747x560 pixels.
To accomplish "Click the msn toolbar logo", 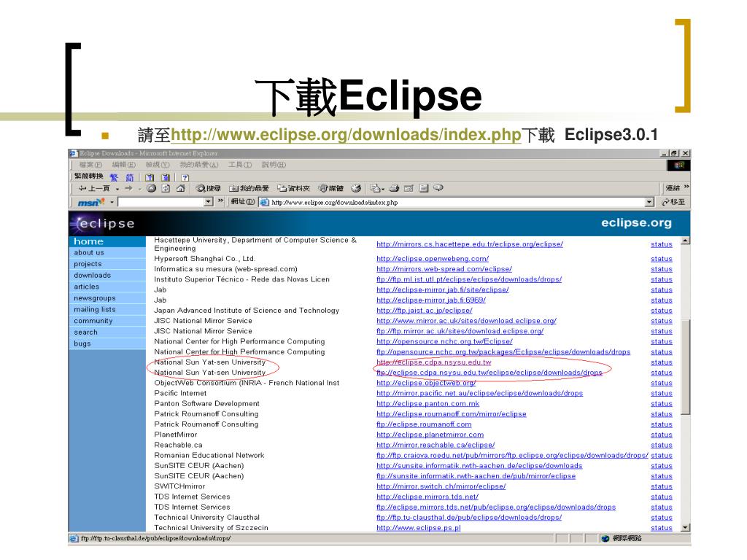I will coord(90,203).
